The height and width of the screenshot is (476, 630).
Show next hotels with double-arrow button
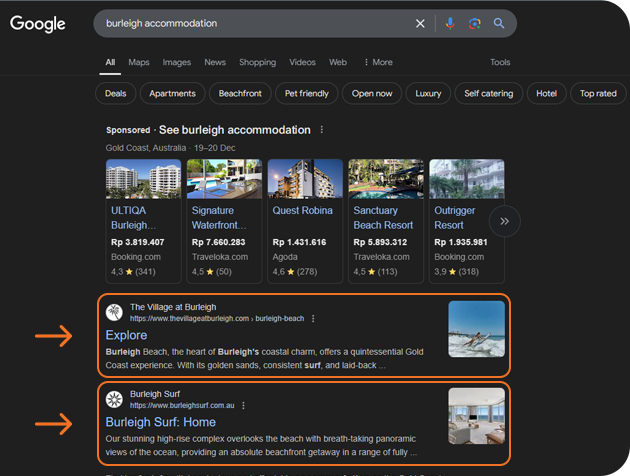pos(505,221)
